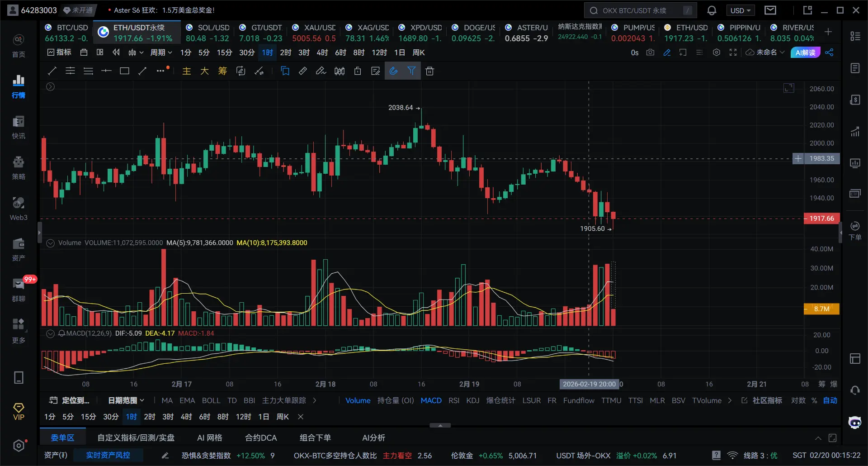Image resolution: width=868 pixels, height=466 pixels.
Task: Click the 指标 indicators button
Action: (59, 52)
